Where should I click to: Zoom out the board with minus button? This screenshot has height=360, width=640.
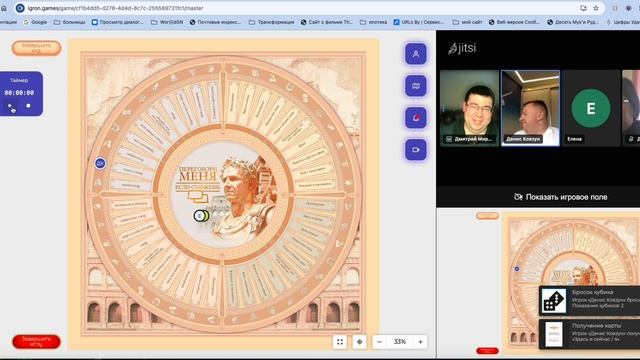point(379,342)
